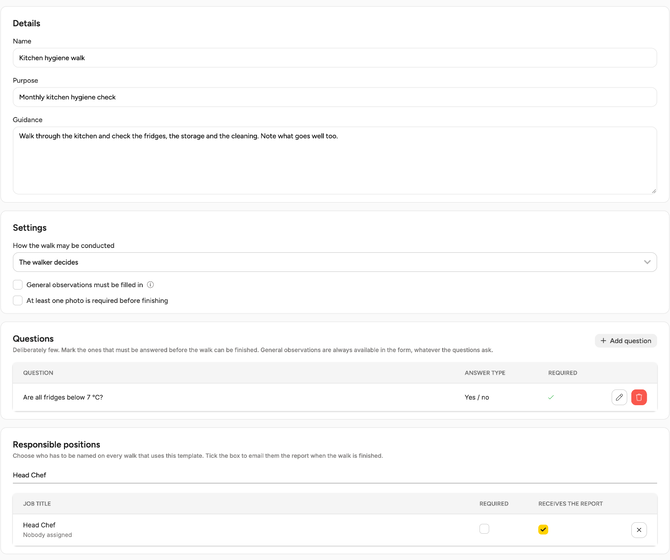The image size is (670, 560).
Task: Tick Required checkbox for Head Chef
Action: [x=484, y=529]
